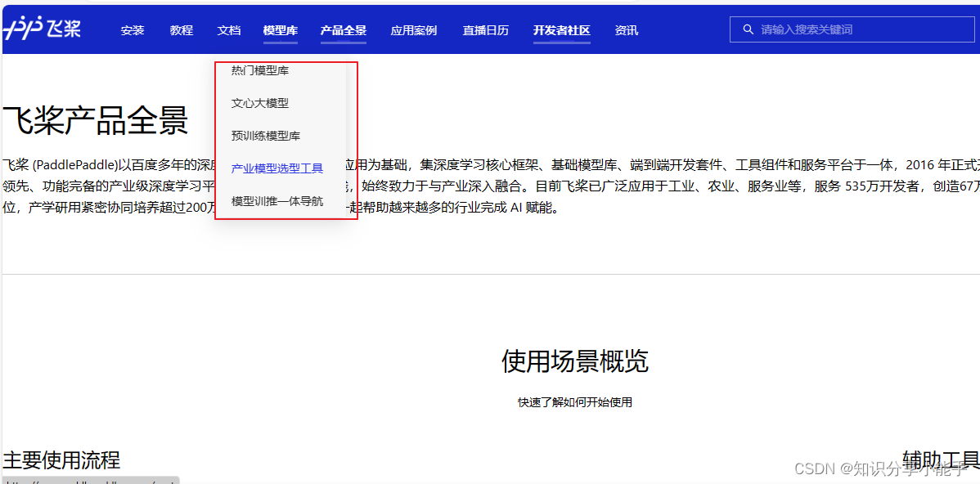Open the 安装 nav item
This screenshot has height=484, width=980.
coord(133,30)
